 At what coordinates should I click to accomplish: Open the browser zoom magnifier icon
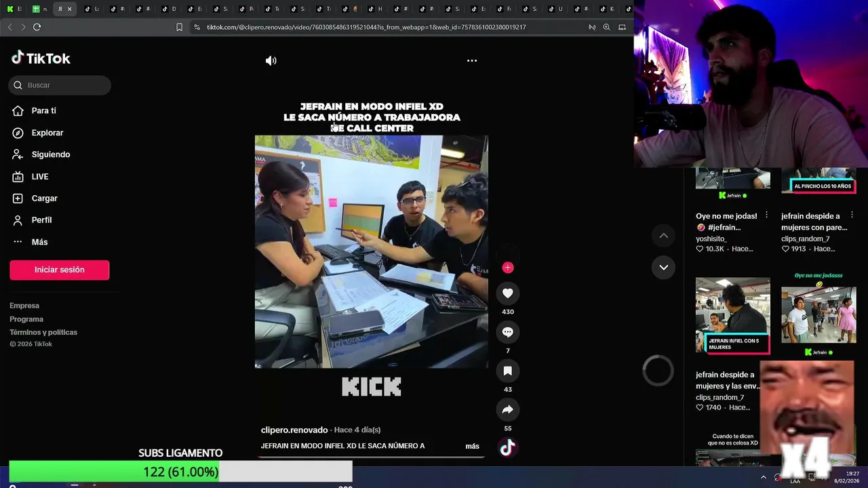(x=606, y=27)
